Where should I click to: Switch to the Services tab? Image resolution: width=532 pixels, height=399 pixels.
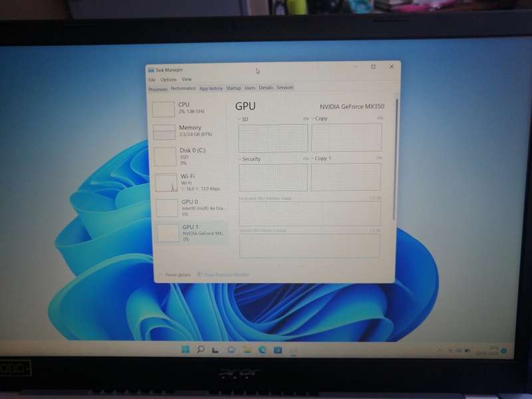click(x=285, y=87)
